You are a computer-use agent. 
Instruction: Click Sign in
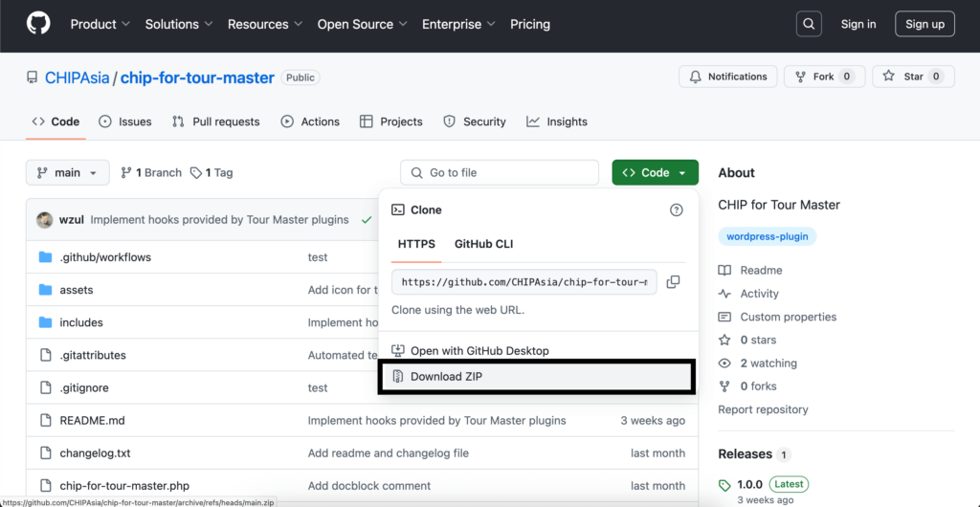[858, 24]
